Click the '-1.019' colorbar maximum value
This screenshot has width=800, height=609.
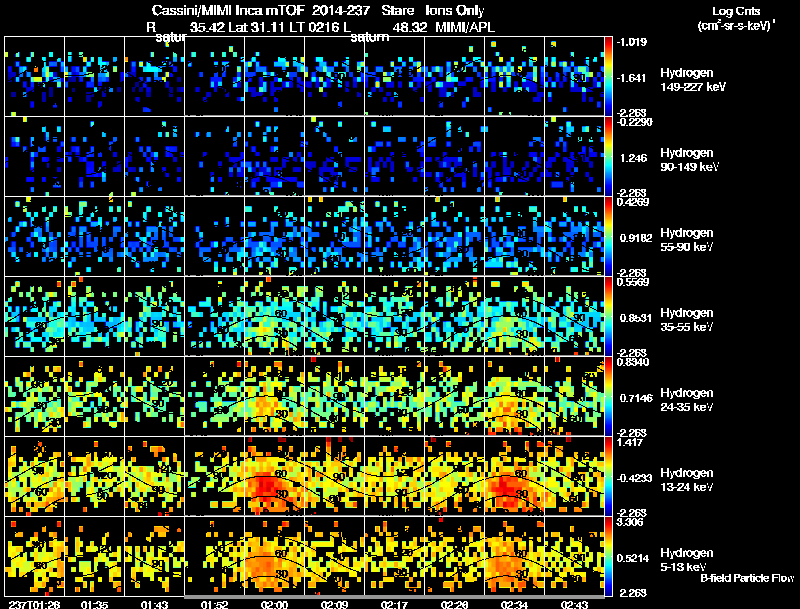[632, 42]
